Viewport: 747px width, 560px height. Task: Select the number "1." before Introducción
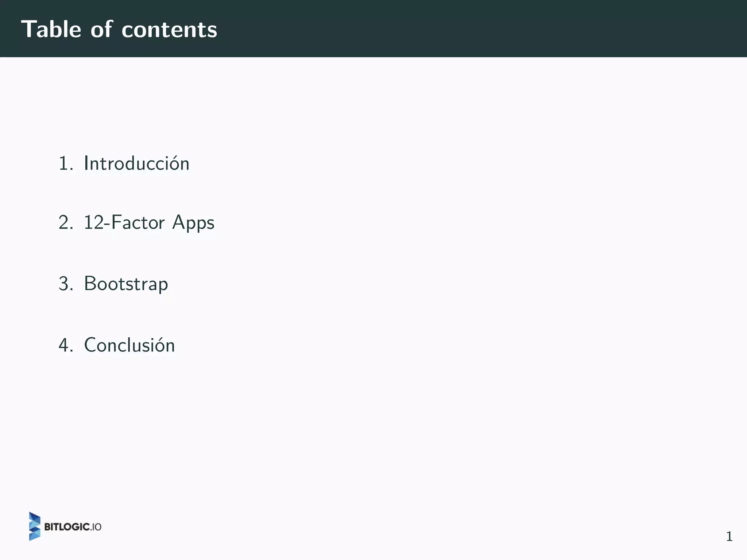pyautogui.click(x=66, y=163)
